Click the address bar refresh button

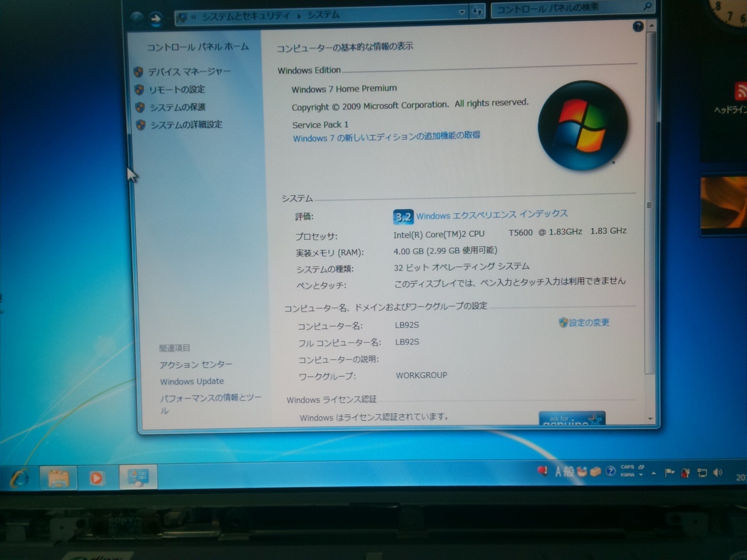point(477,11)
